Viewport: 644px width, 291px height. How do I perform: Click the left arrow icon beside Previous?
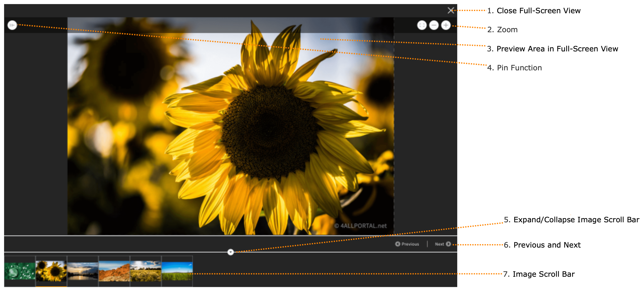tap(397, 244)
